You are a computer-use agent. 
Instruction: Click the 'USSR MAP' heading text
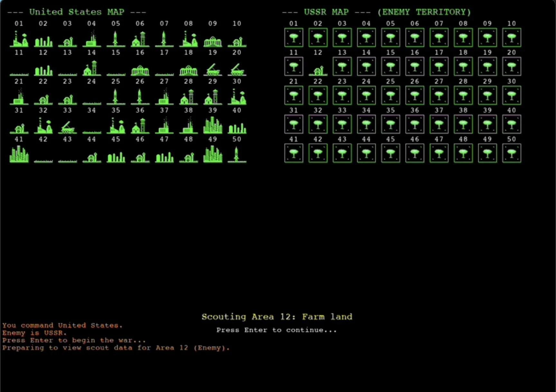tap(326, 12)
